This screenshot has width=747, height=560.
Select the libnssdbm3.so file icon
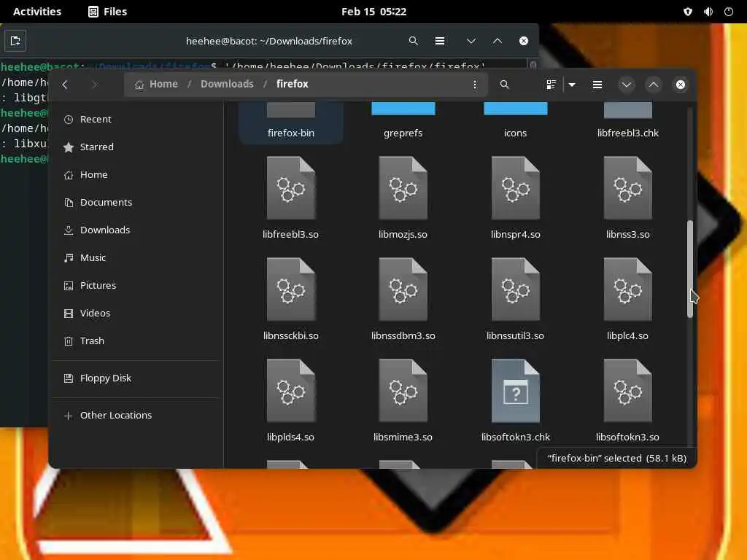coord(403,289)
